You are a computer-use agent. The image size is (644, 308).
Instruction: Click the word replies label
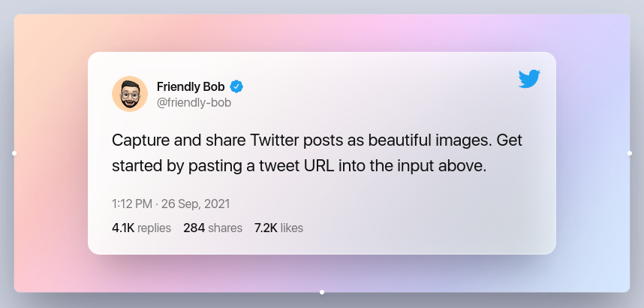point(154,228)
